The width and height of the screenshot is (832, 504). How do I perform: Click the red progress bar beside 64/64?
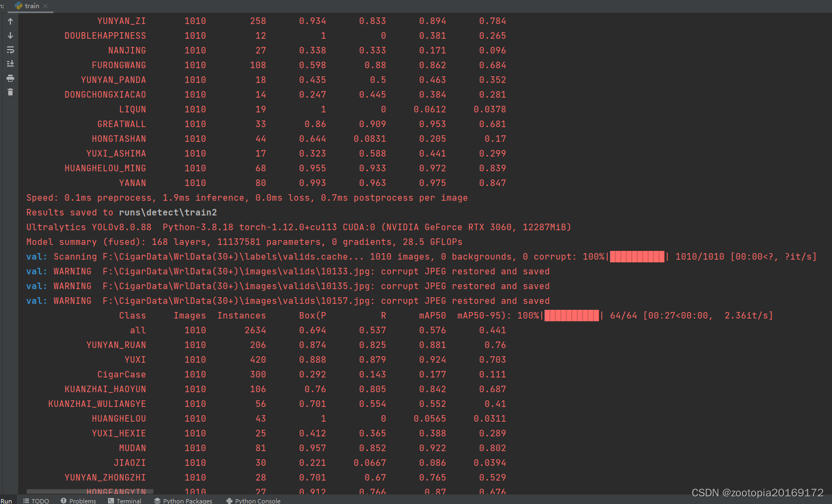coord(572,315)
